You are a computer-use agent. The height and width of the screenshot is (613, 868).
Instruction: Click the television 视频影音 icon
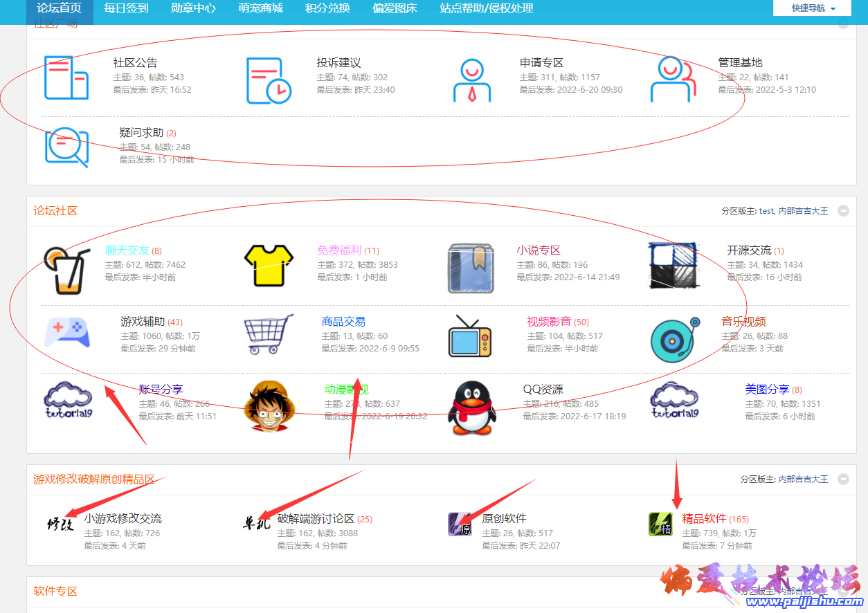[x=470, y=336]
